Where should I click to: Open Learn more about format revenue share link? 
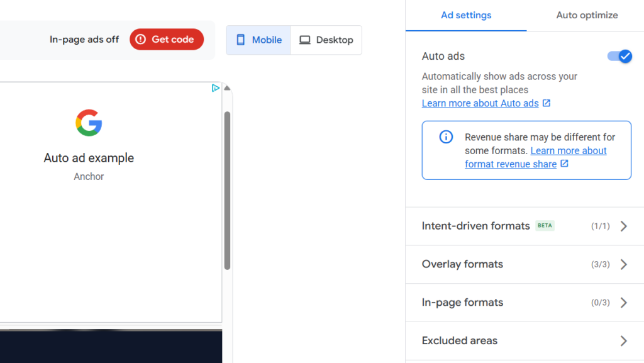click(x=536, y=157)
